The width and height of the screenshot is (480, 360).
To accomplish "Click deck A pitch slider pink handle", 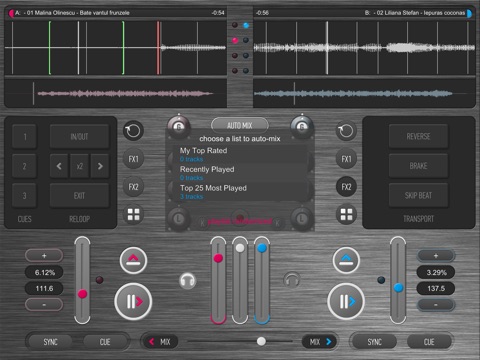I will 82,294.
